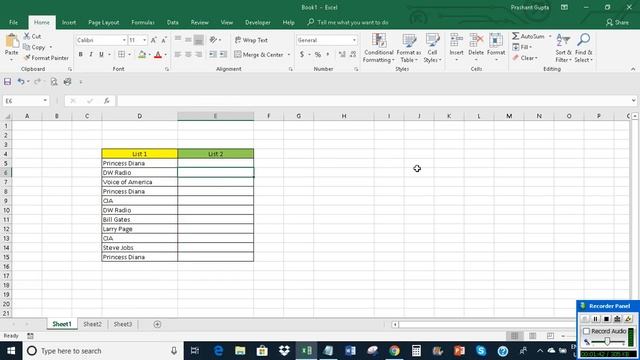Click the Insert Function fx icon
The image size is (640, 360).
pos(107,101)
